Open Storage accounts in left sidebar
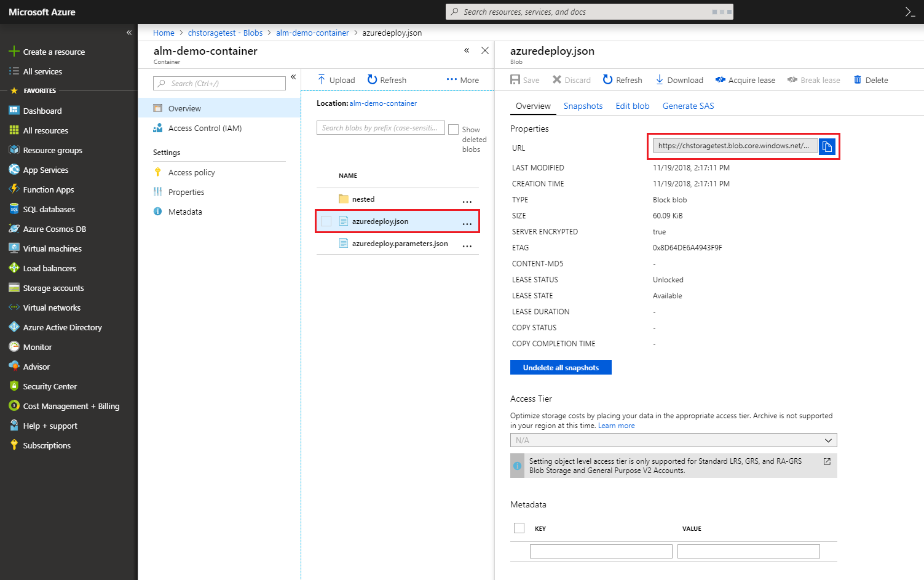 click(53, 288)
